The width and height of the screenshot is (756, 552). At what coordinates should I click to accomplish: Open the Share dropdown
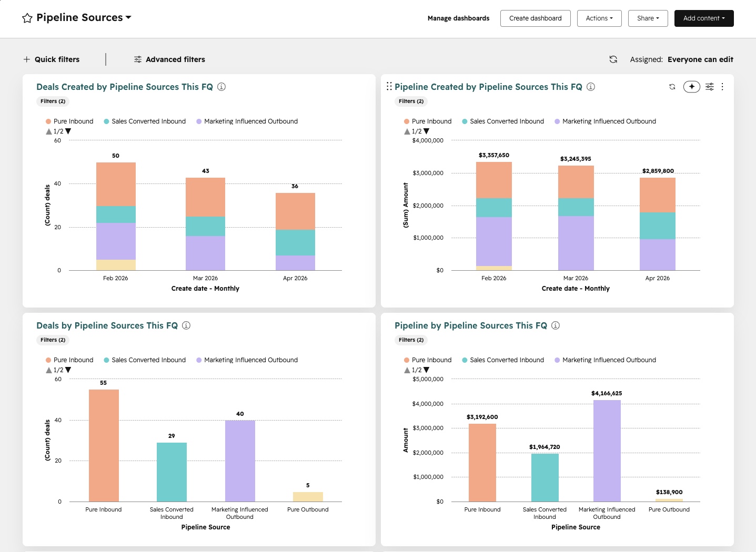[x=648, y=18]
